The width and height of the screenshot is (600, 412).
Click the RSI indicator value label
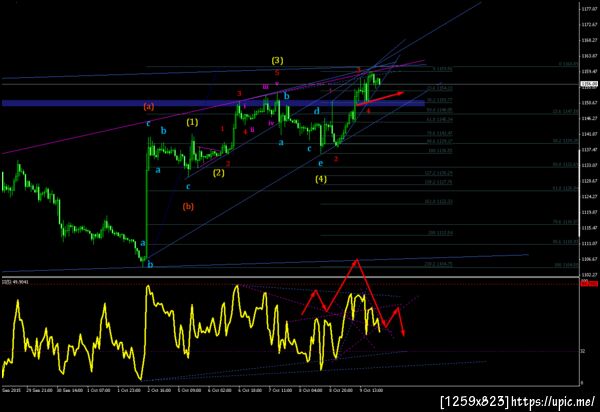[16, 282]
